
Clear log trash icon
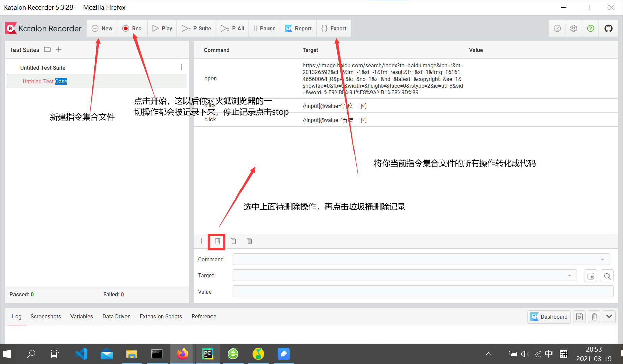(594, 317)
